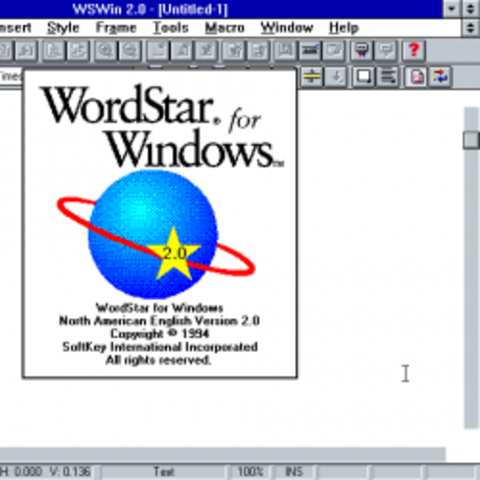Image resolution: width=480 pixels, height=480 pixels.
Task: Click the SoftKey International Incorporated copyright line
Action: pos(160,347)
